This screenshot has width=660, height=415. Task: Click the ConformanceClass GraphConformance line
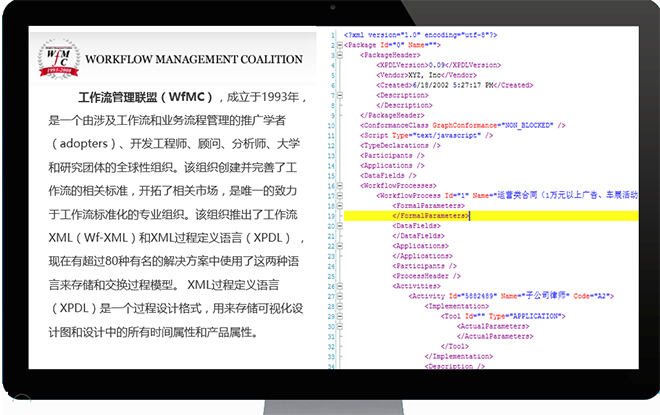point(463,125)
